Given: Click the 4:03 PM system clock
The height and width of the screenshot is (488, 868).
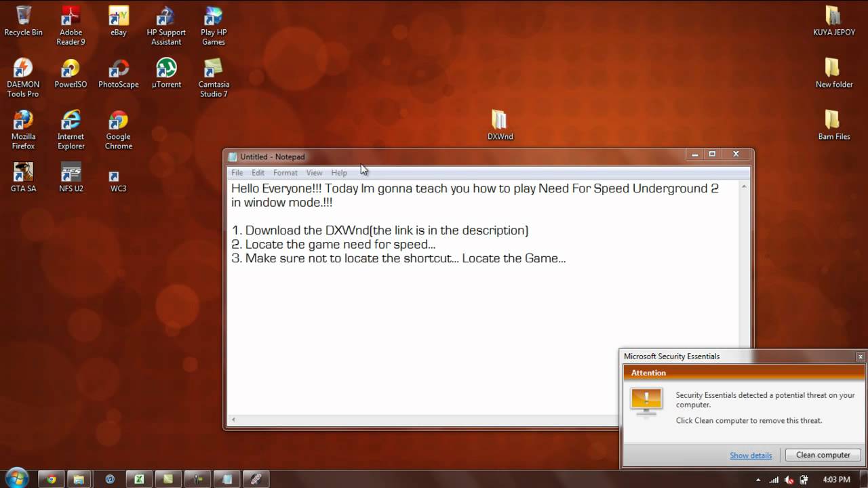Looking at the screenshot, I should point(836,480).
